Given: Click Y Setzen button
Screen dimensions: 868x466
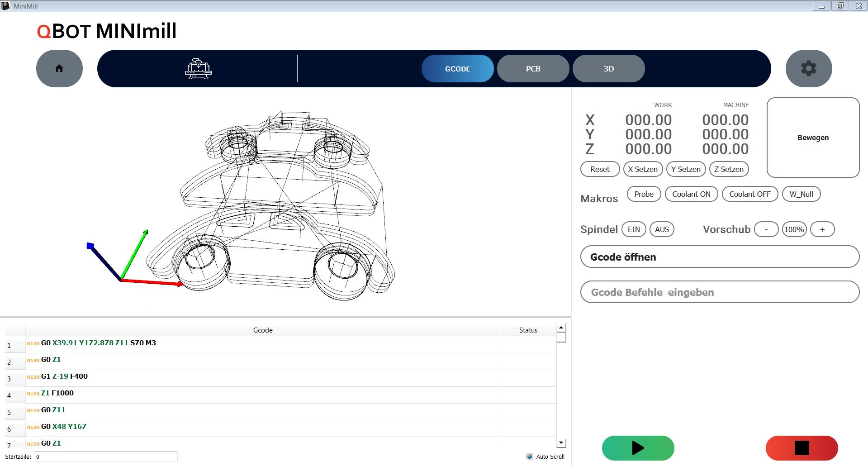Looking at the screenshot, I should (x=686, y=169).
